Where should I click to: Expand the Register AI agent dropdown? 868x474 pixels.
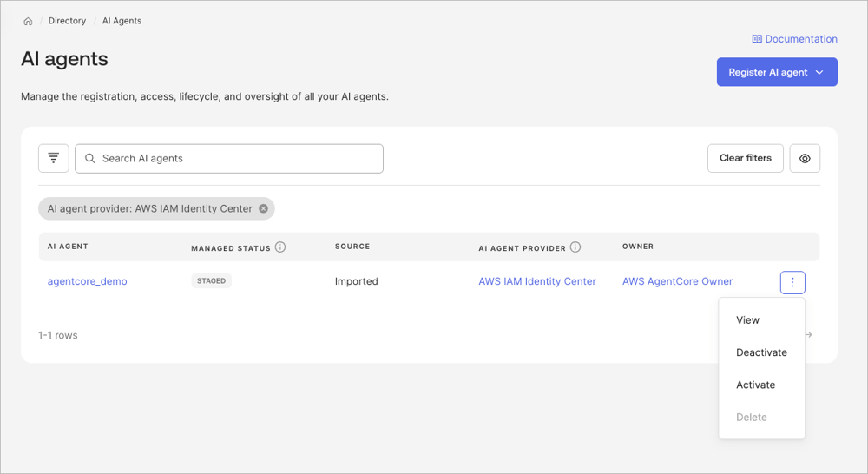(777, 72)
